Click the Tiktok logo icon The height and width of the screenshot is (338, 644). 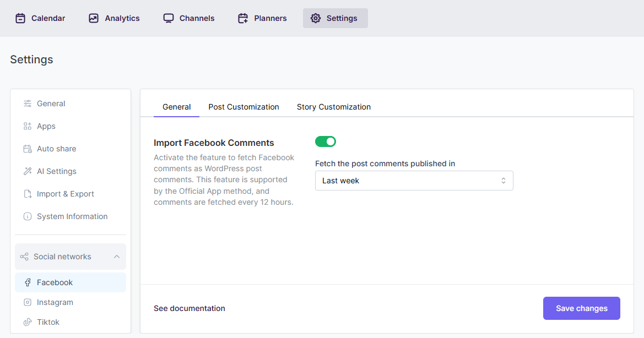[x=28, y=321]
